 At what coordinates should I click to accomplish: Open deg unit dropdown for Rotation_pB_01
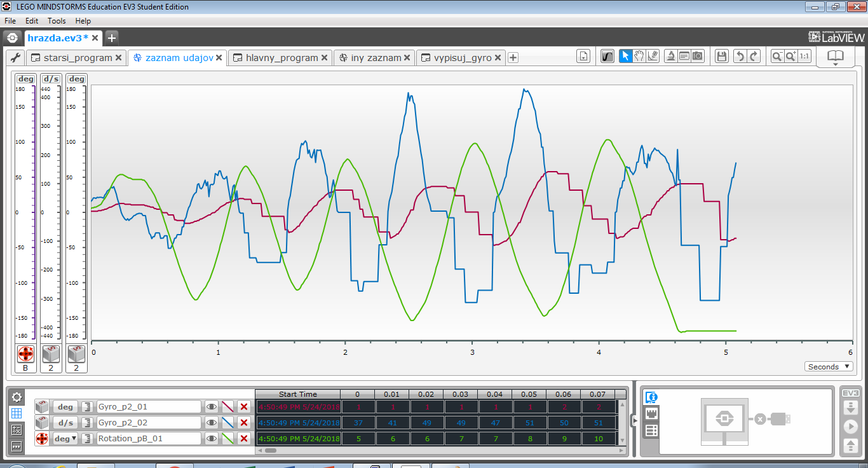click(65, 439)
